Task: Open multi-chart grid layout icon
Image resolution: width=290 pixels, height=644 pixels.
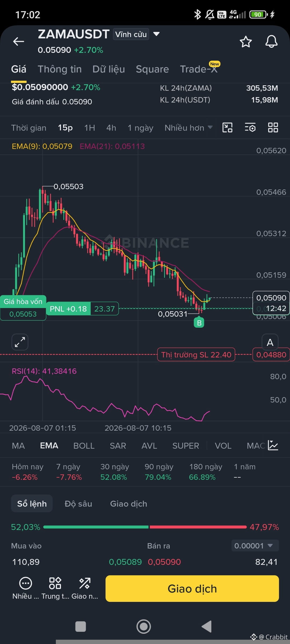Action: (273, 127)
